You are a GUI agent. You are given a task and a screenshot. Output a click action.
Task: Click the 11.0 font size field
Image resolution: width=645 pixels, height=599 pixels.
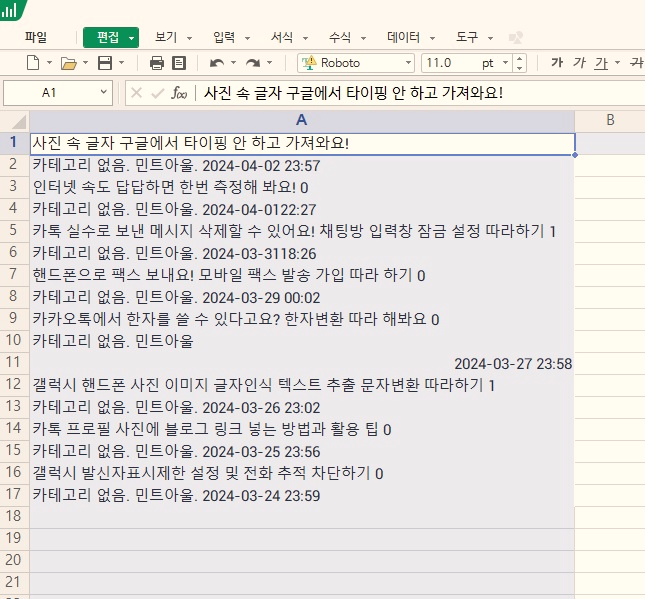pyautogui.click(x=452, y=63)
